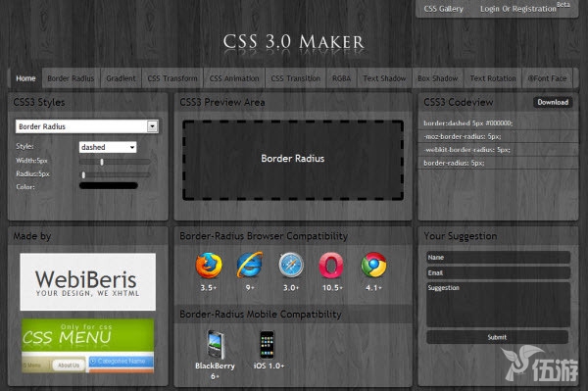Click the Opera 10.5+ icon

pyautogui.click(x=331, y=265)
